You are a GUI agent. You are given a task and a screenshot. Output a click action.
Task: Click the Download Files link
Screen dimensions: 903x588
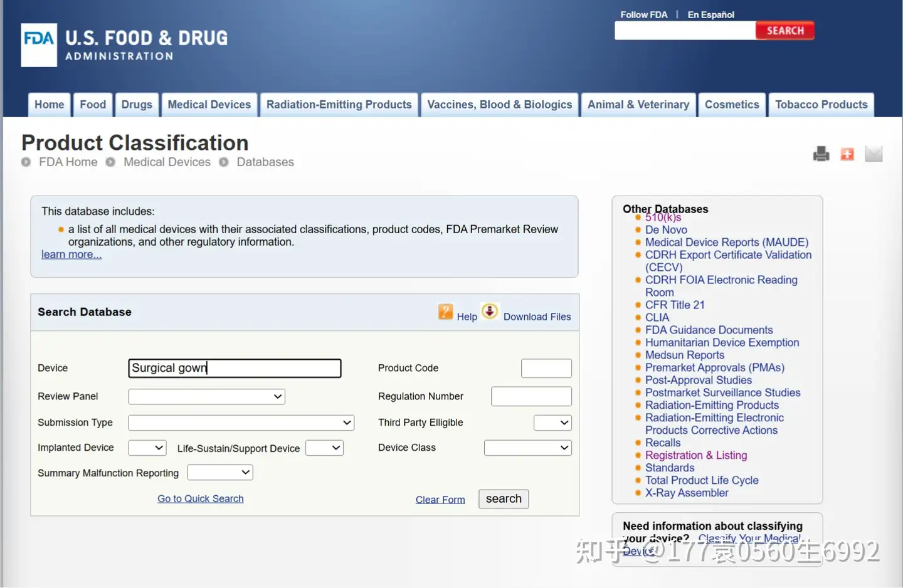(x=537, y=317)
